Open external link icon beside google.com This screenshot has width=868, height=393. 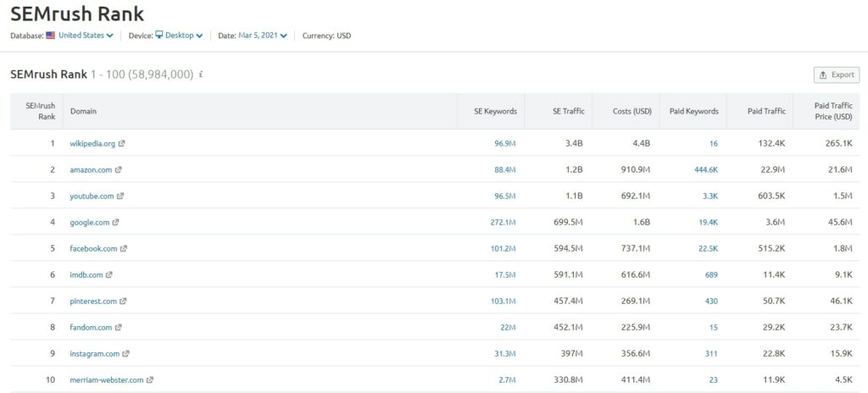click(x=115, y=223)
